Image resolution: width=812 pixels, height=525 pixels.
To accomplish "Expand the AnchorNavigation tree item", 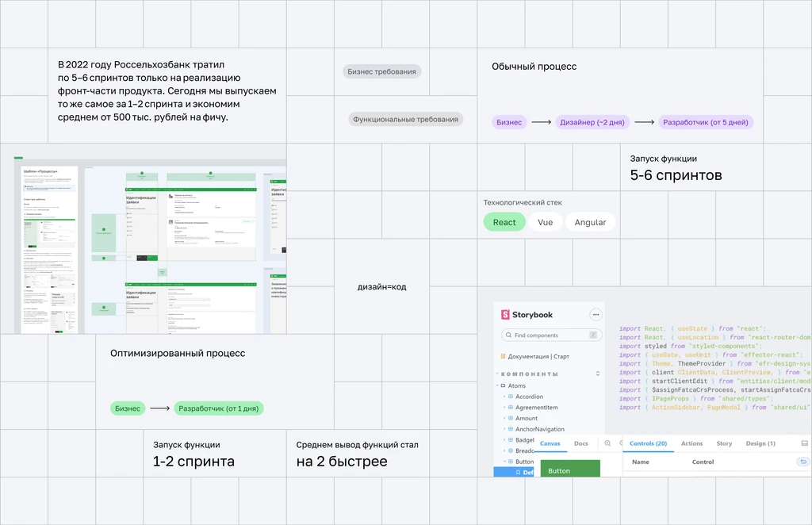I will click(x=504, y=429).
